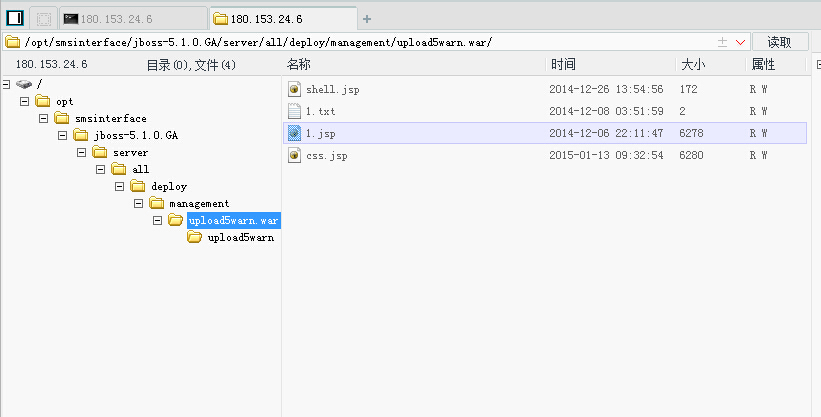Click the all folder icon
Viewport: 821px width, 417px height.
pos(118,169)
